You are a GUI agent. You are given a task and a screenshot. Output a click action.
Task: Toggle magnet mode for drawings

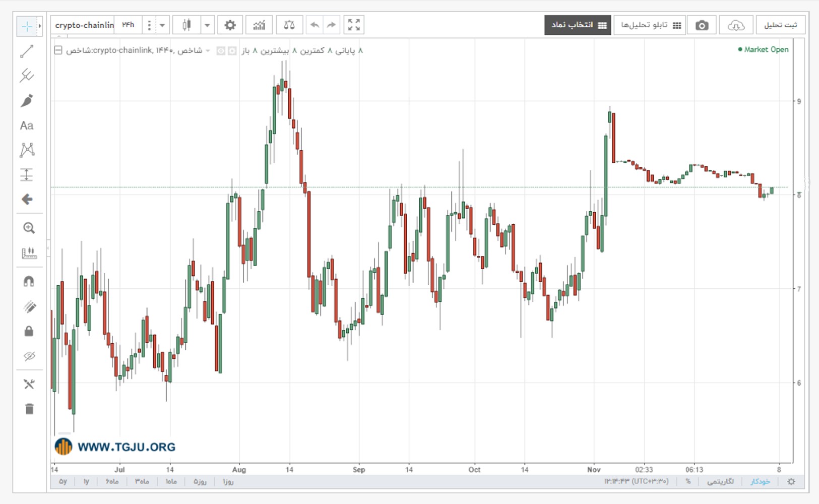(29, 281)
